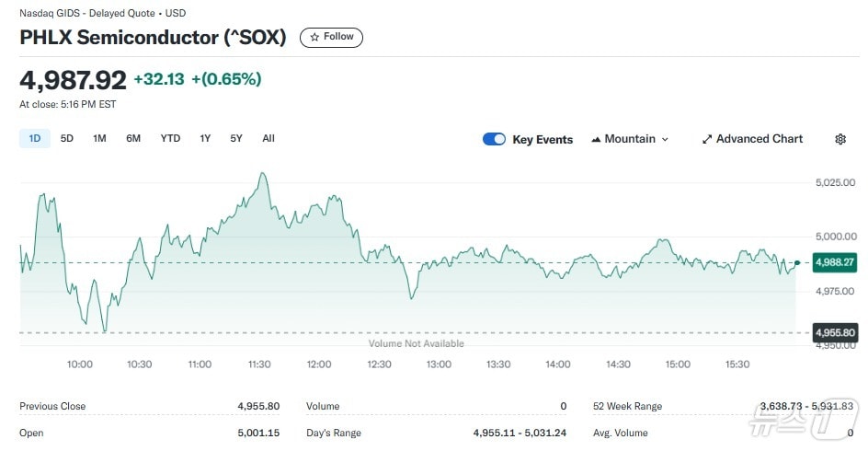Show the 5Y time range
The height and width of the screenshot is (451, 868).
point(236,138)
